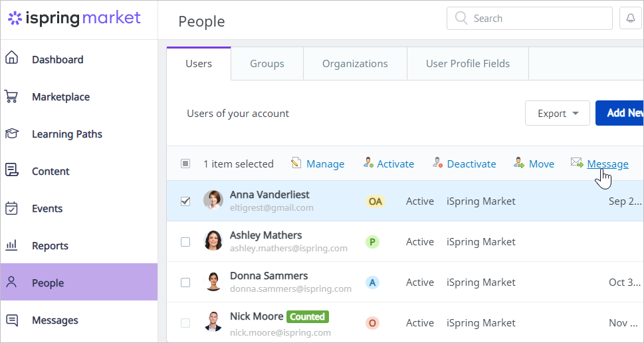
Task: Click the People person icon in sidebar
Action: pos(11,282)
